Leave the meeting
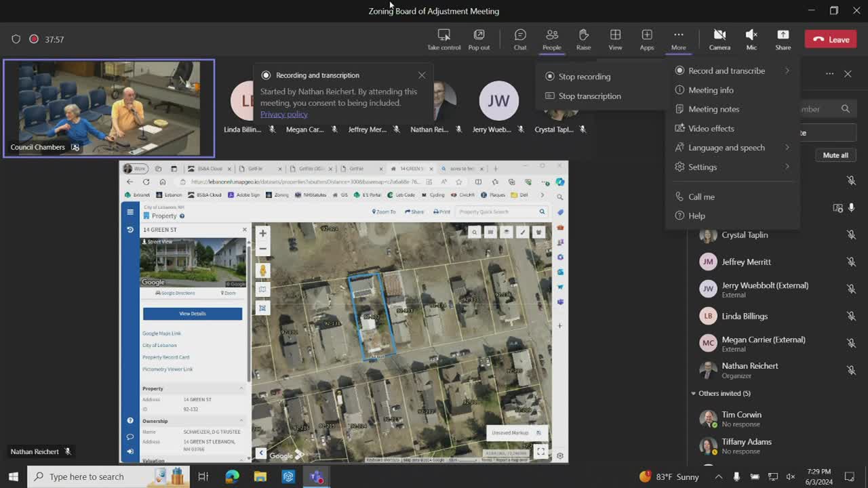 coord(831,39)
